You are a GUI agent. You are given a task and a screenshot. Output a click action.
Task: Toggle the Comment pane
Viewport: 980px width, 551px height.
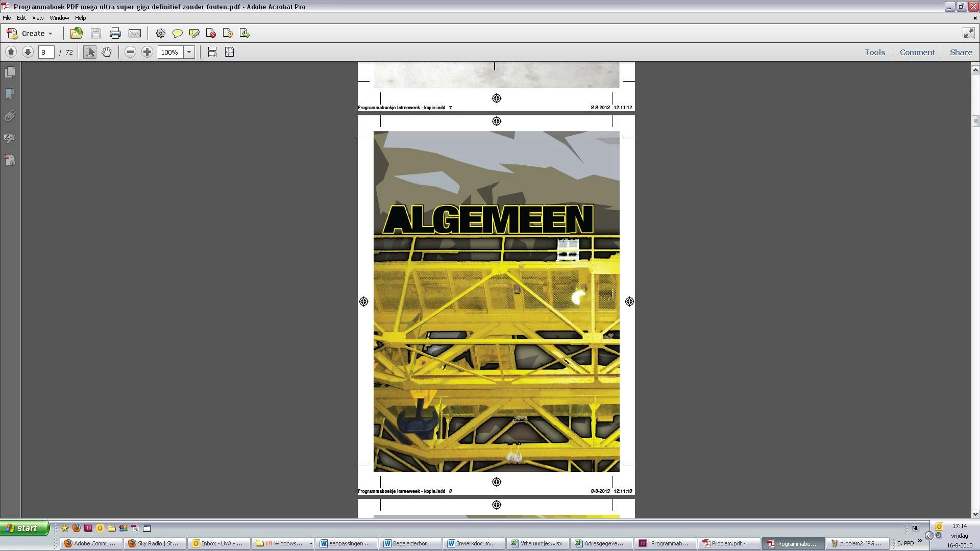pyautogui.click(x=917, y=52)
